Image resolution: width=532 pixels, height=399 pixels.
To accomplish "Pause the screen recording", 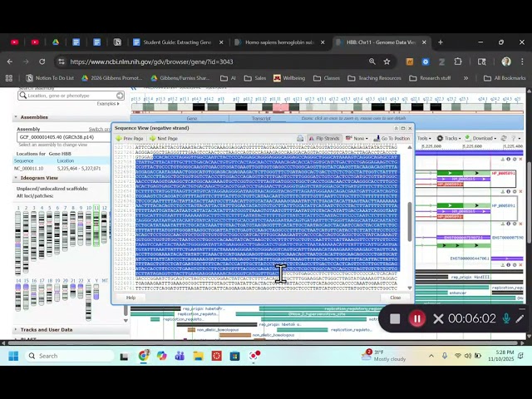I will 417,318.
